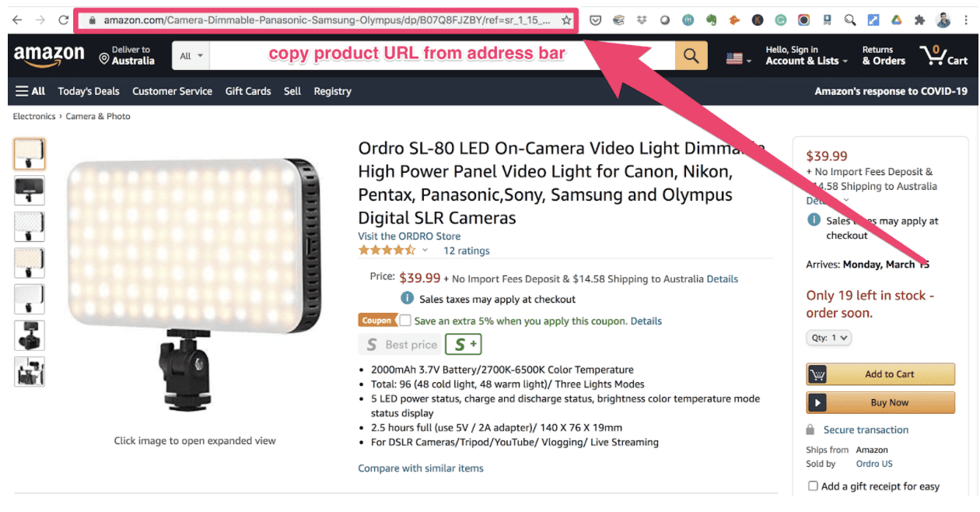Open the US flag language dropdown
This screenshot has width=980, height=512.
(738, 58)
